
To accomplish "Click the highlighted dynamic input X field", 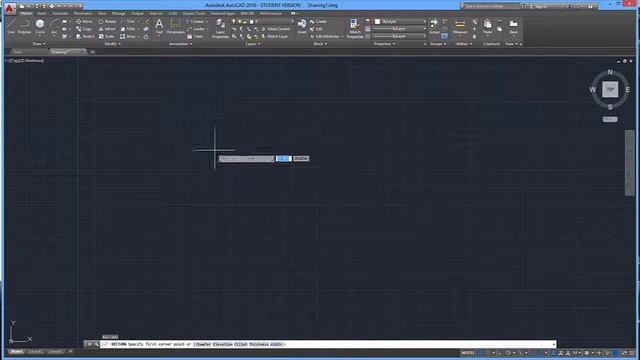I will click(284, 158).
